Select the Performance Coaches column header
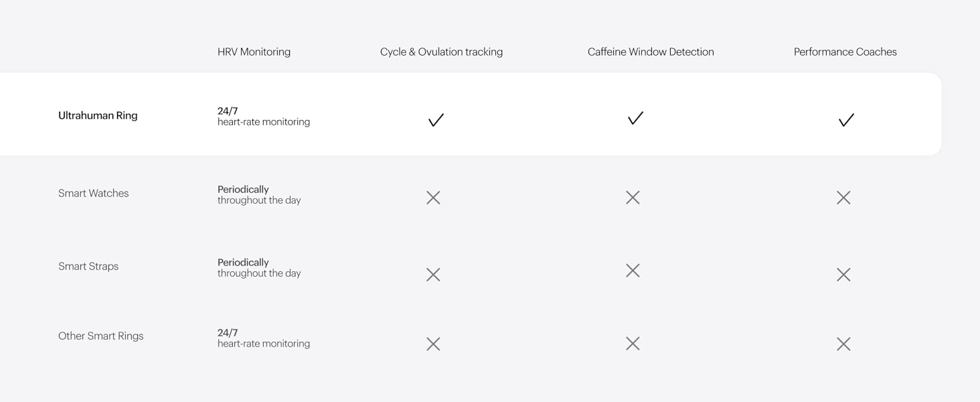980x402 pixels. (845, 52)
